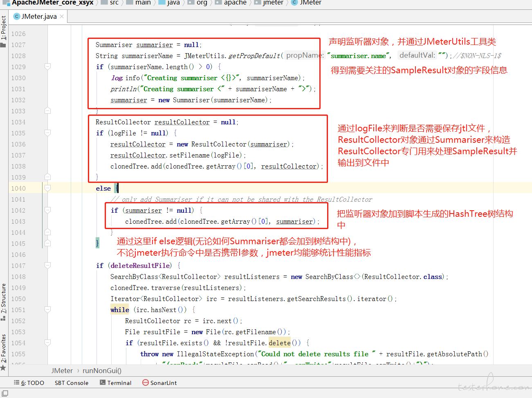Viewport: 532px width, 398px height.
Task: Click the fold end marker at line 1044
Action: [x=47, y=232]
